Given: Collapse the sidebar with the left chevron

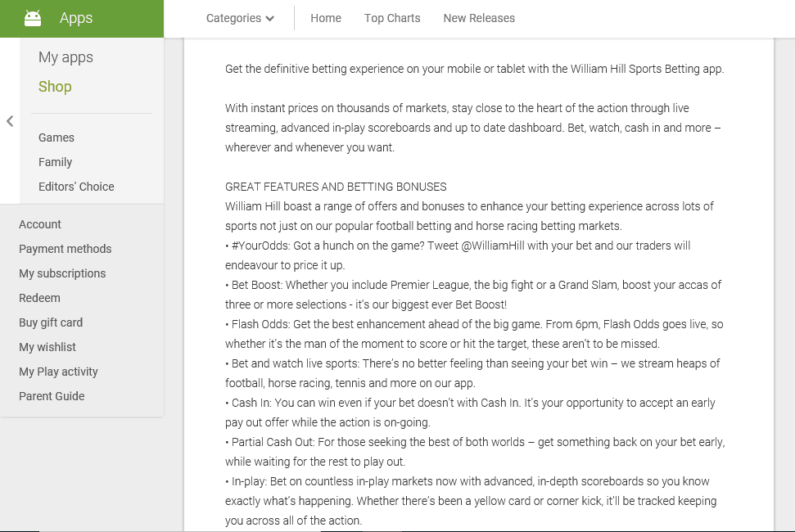Looking at the screenshot, I should pos(10,121).
